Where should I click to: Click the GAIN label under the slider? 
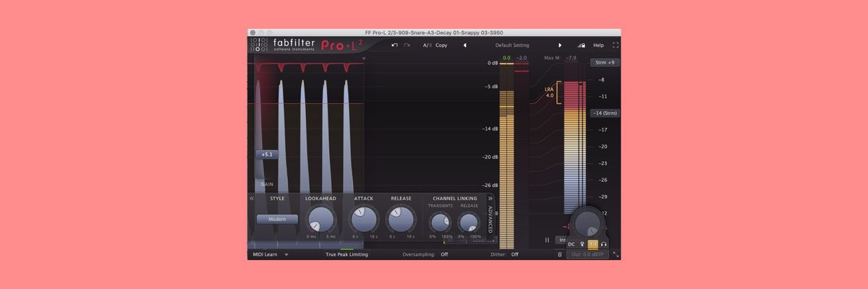[267, 184]
